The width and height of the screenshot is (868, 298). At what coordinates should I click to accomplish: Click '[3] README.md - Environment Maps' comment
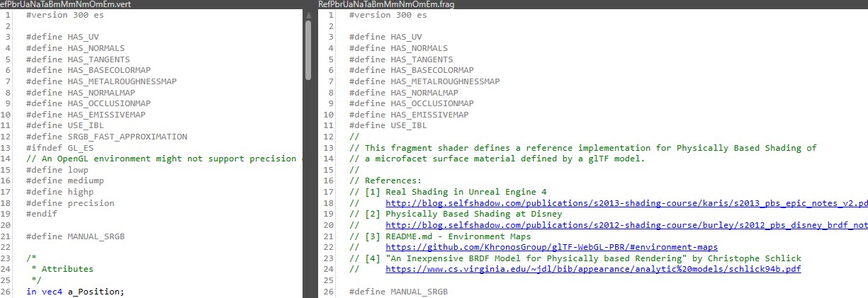click(440, 236)
